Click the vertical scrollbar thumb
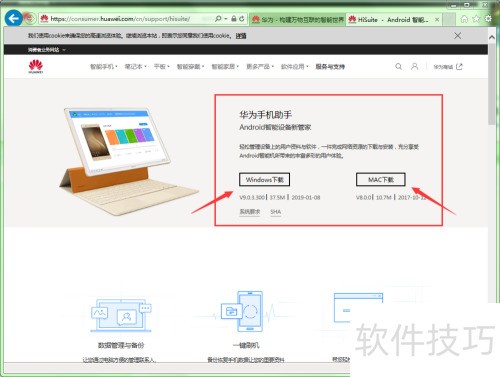This screenshot has width=500, height=377. coord(492,83)
